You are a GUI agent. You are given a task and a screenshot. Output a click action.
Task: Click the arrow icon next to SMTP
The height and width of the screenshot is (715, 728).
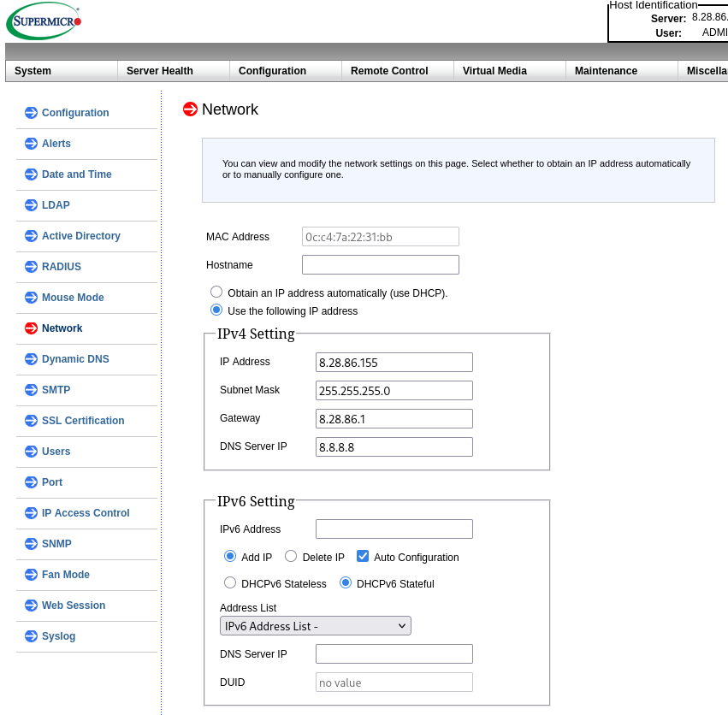pyautogui.click(x=31, y=390)
